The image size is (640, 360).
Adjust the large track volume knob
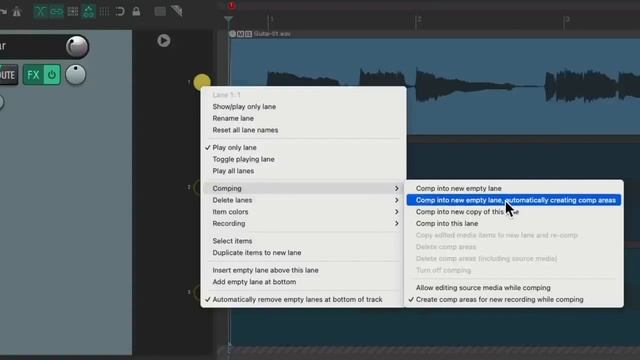77,47
